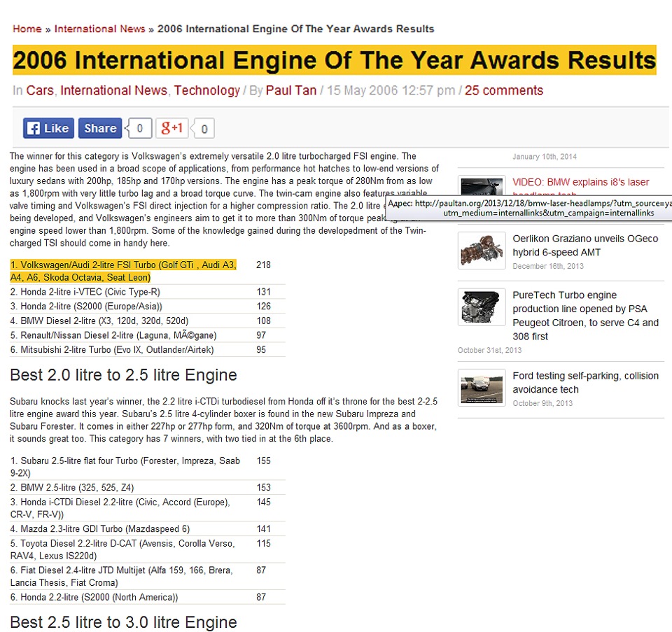This screenshot has height=632, width=672.
Task: Click the Ford self-parking thumbnail
Action: click(x=482, y=388)
